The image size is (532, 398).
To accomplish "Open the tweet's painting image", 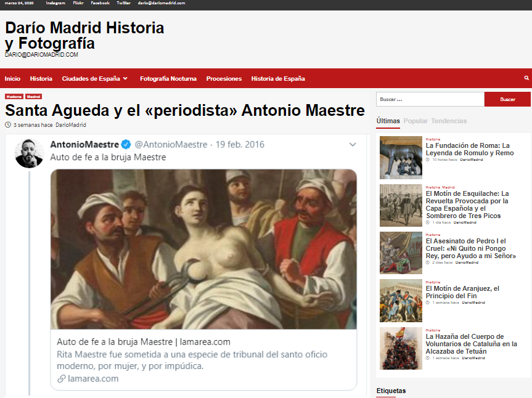I will tap(203, 249).
